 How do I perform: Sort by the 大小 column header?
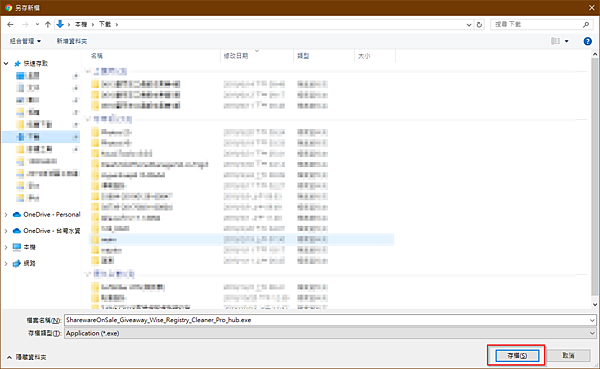(364, 56)
